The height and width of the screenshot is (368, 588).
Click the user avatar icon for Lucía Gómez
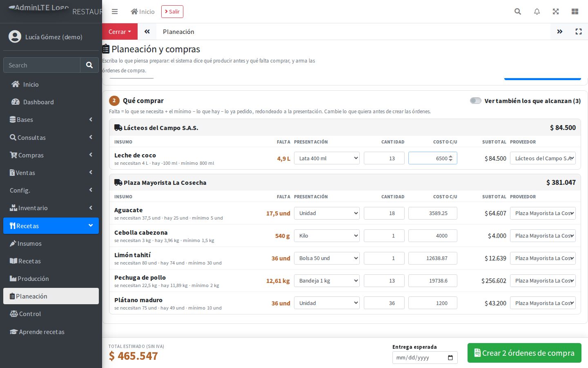[x=15, y=37]
